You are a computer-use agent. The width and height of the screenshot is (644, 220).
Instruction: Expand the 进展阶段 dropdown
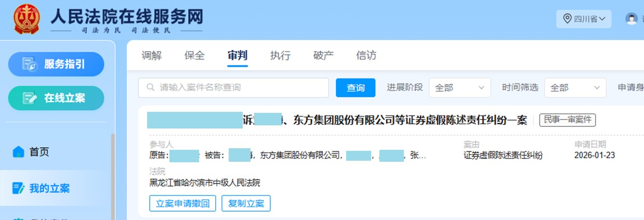pyautogui.click(x=459, y=88)
